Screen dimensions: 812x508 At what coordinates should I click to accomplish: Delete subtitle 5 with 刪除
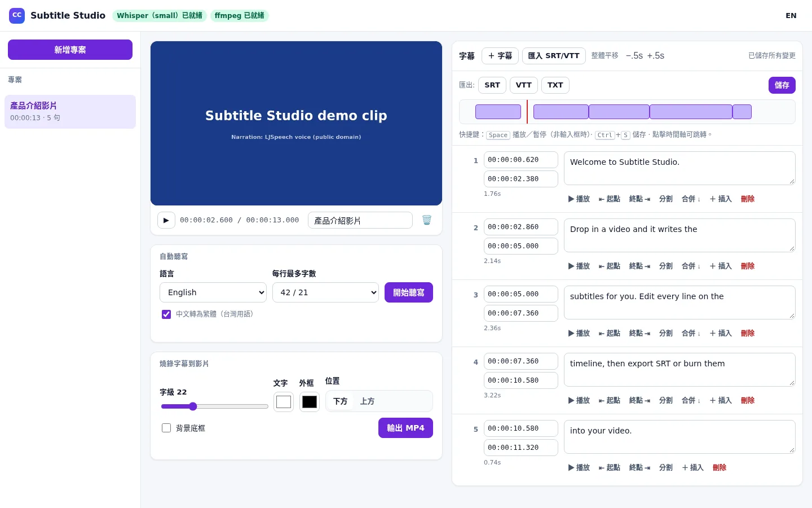[720, 467]
